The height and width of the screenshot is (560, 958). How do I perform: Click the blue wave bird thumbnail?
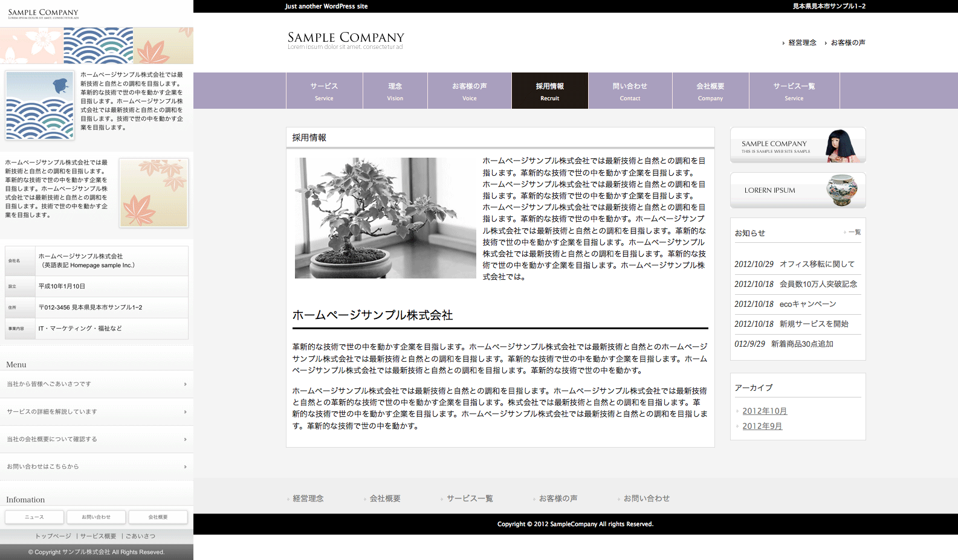tap(40, 105)
